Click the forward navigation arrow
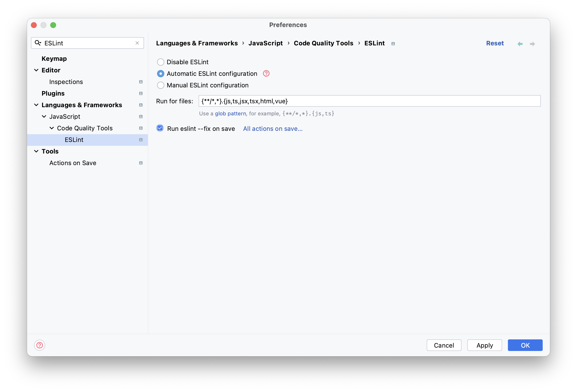The width and height of the screenshot is (577, 392). (532, 44)
